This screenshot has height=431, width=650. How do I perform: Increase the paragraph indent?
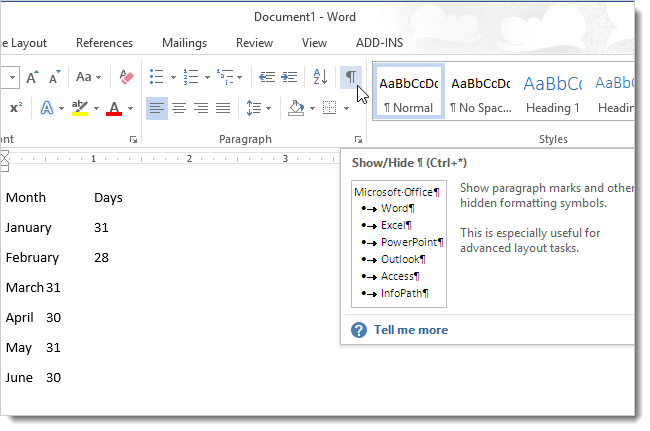(289, 77)
